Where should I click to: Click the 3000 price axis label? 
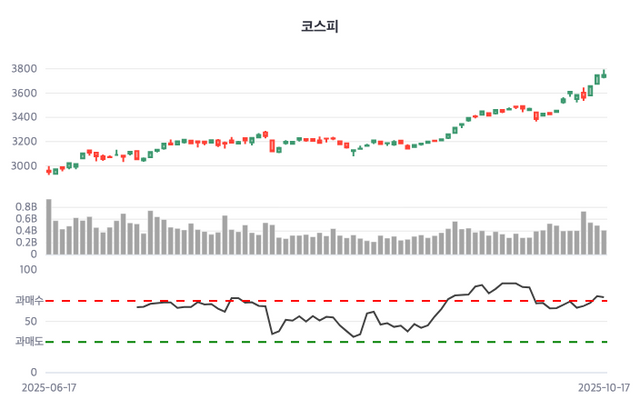[24, 166]
